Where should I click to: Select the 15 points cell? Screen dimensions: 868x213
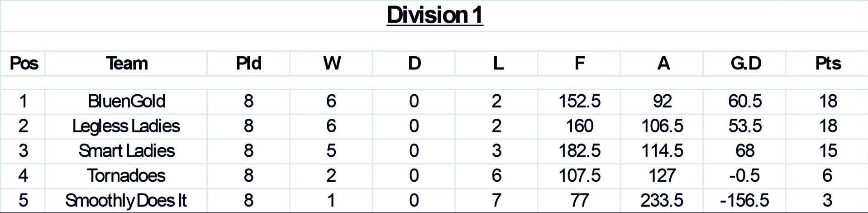828,151
